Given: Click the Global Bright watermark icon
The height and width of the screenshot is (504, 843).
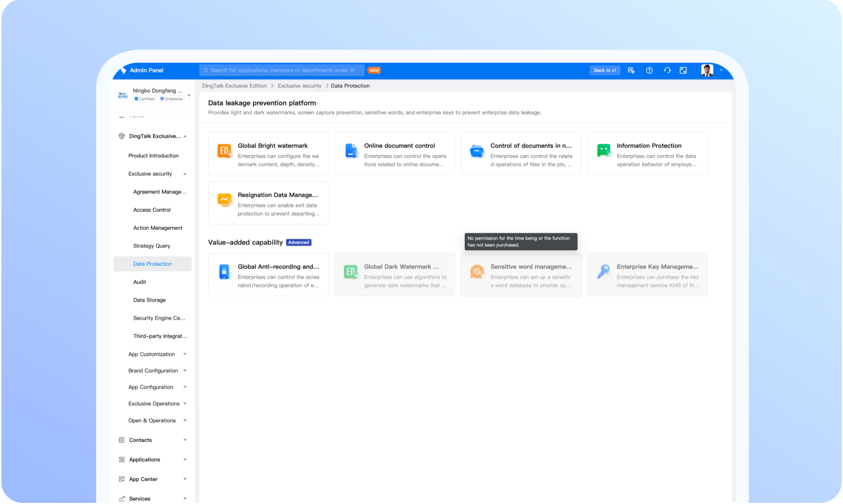Looking at the screenshot, I should click(x=224, y=151).
